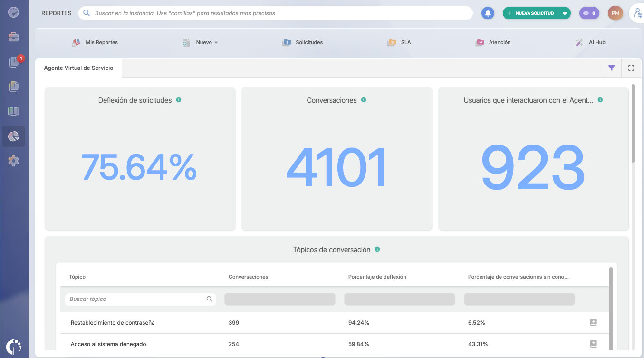Open AI Hub
The image size is (644, 358).
tap(590, 42)
